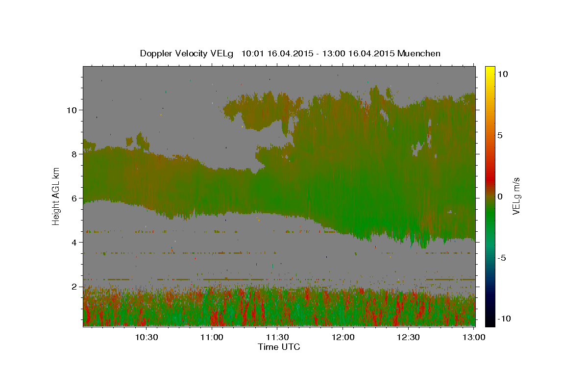The width and height of the screenshot is (588, 392).
Task: Click the yellow top of the colorbar
Action: pos(490,71)
